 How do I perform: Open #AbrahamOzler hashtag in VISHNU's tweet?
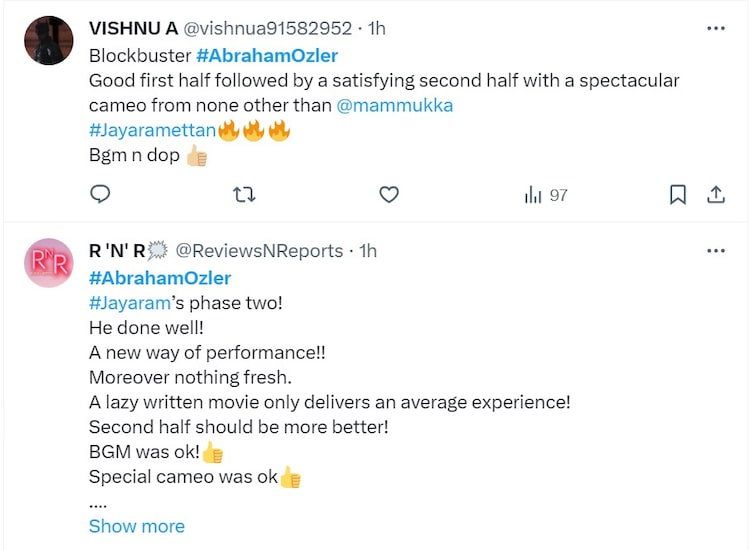point(267,56)
